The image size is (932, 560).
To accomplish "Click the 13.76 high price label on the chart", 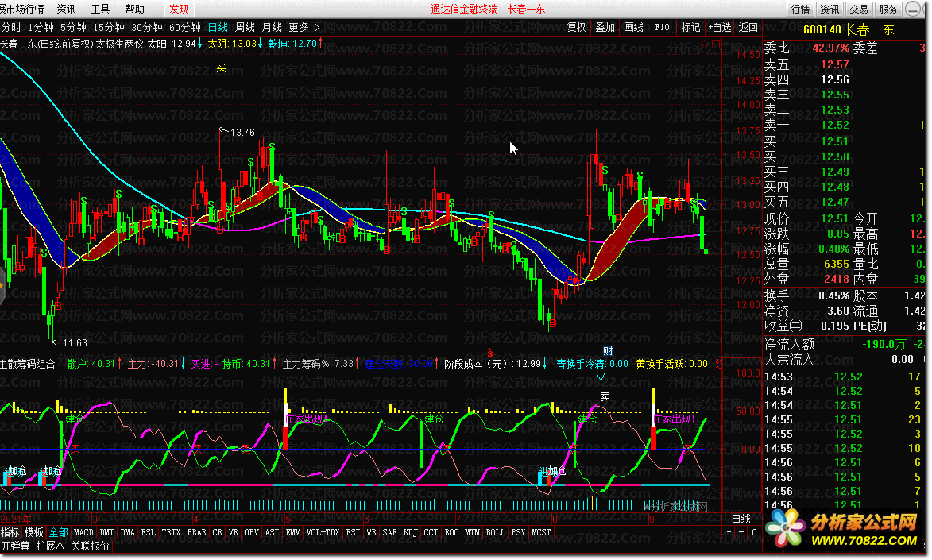I will (242, 132).
